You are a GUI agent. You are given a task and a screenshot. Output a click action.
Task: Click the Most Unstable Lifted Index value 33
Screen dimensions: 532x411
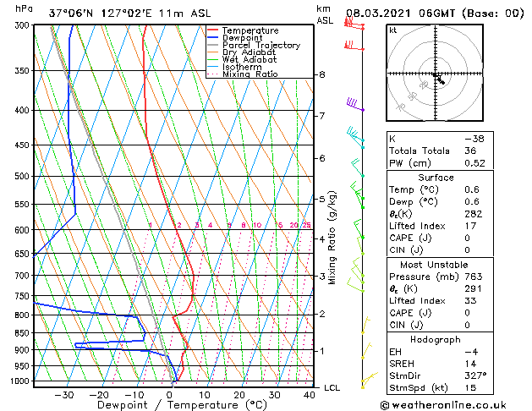click(x=470, y=301)
